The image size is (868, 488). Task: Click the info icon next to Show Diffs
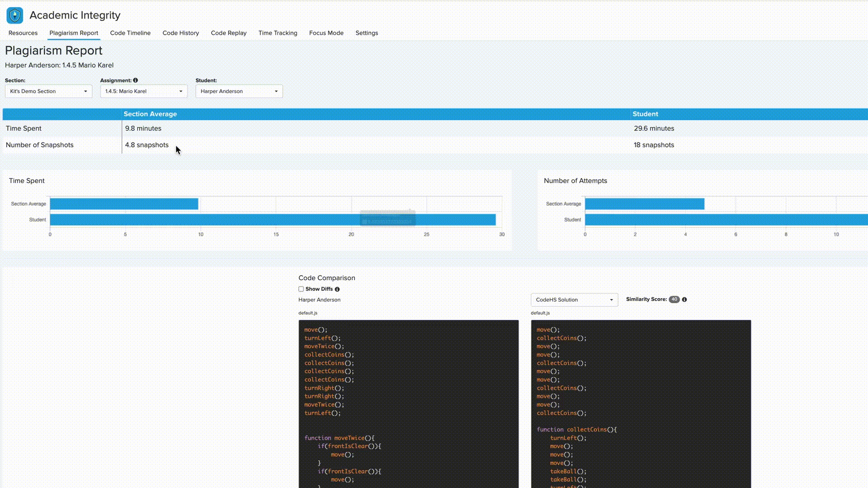pos(337,289)
